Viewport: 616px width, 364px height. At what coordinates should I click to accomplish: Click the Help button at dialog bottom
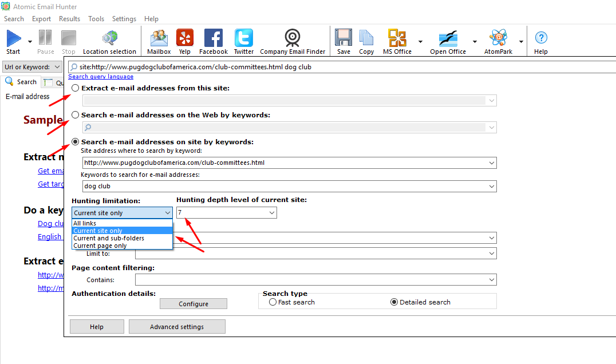(97, 327)
